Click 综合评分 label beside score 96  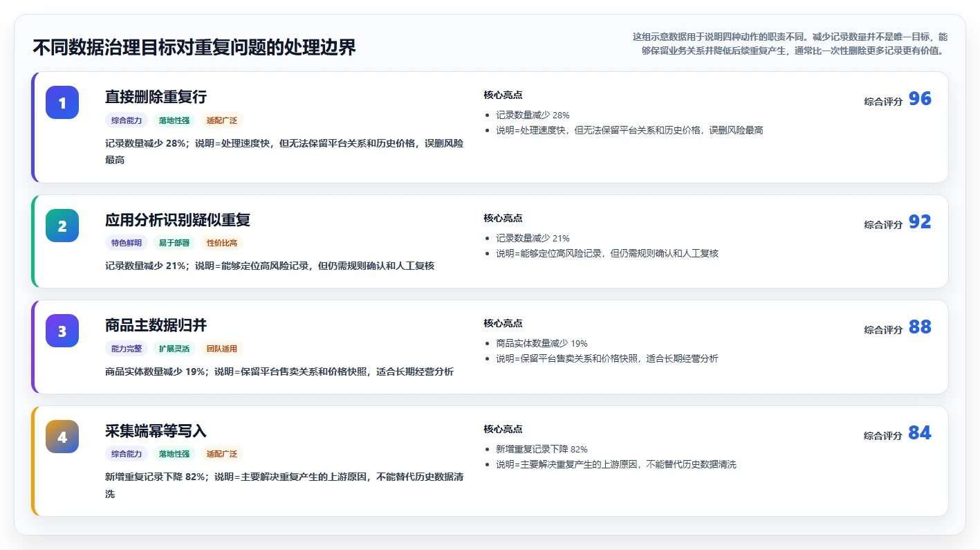(883, 102)
